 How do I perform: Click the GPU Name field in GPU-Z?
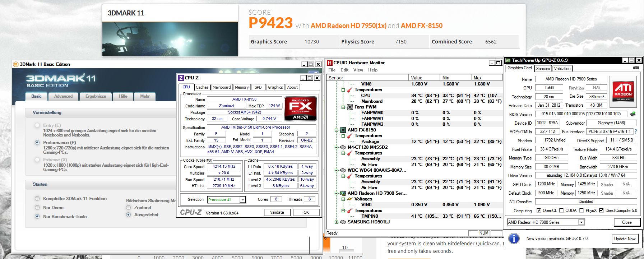click(571, 79)
